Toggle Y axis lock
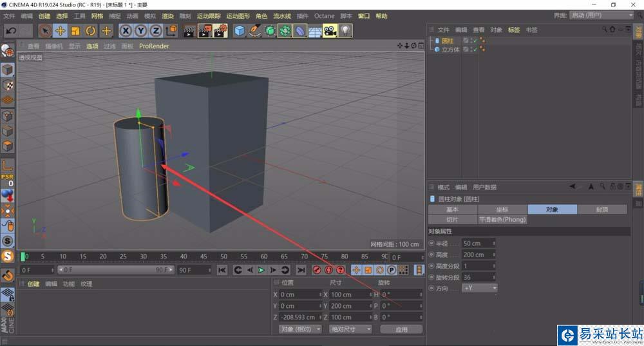The height and width of the screenshot is (346, 644). click(141, 30)
